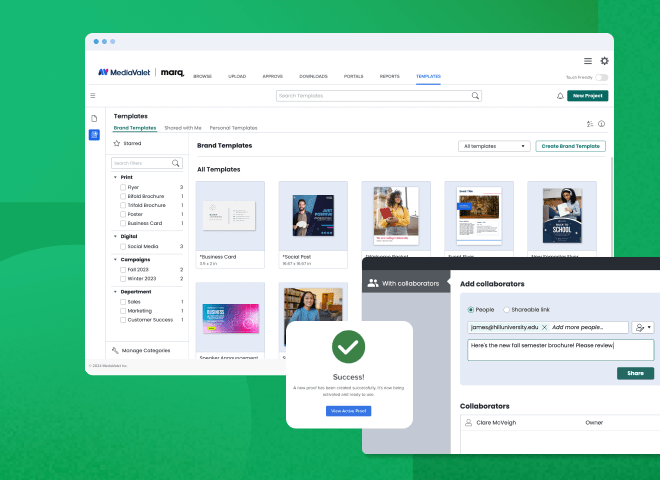Click the Manage Categories wrench icon
This screenshot has width=660, height=480.
(x=115, y=350)
